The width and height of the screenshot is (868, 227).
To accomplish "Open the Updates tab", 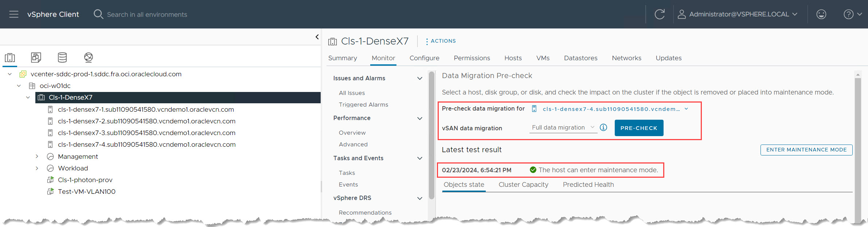I will 669,58.
